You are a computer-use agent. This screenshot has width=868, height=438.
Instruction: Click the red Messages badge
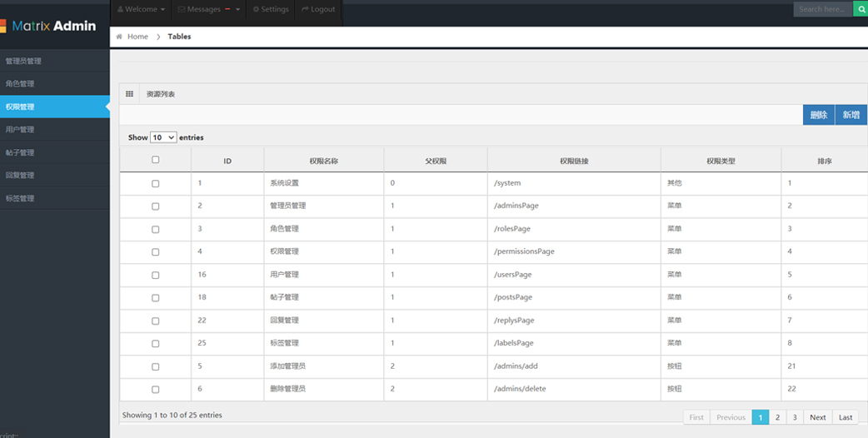(x=227, y=9)
